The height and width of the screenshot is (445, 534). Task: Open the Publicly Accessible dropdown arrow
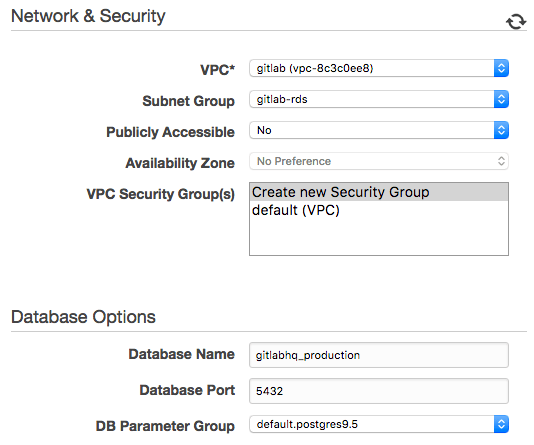[x=501, y=130]
